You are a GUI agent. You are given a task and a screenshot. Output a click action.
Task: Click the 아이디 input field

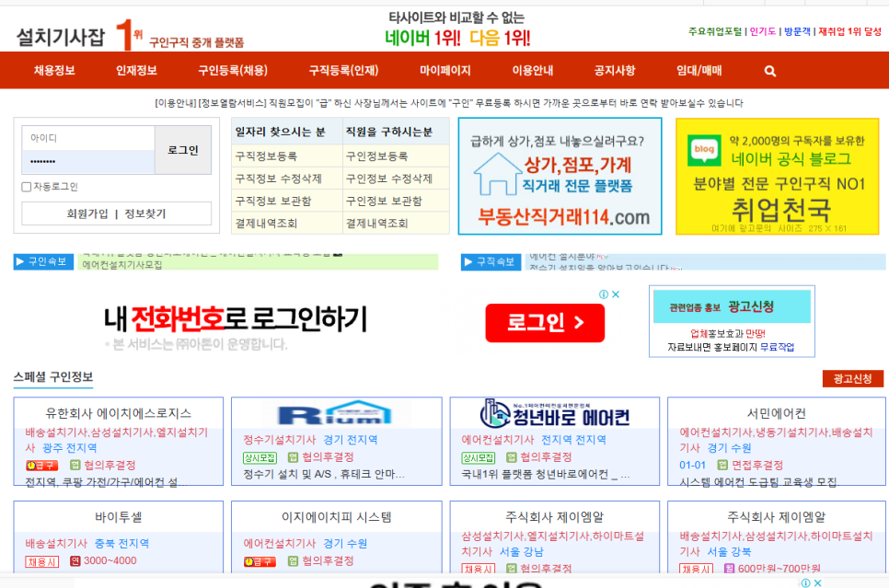[x=88, y=138]
